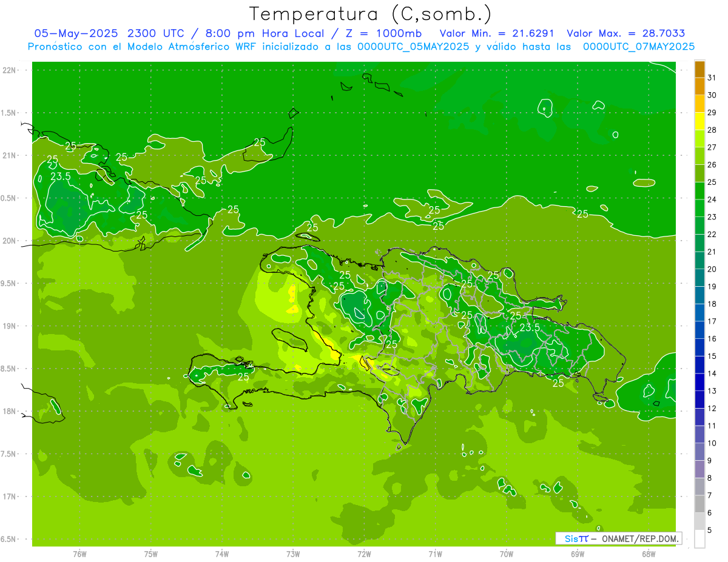Click the "ONAMET/REP.DOM." credit label
This screenshot has height=562, width=728.
[x=639, y=538]
